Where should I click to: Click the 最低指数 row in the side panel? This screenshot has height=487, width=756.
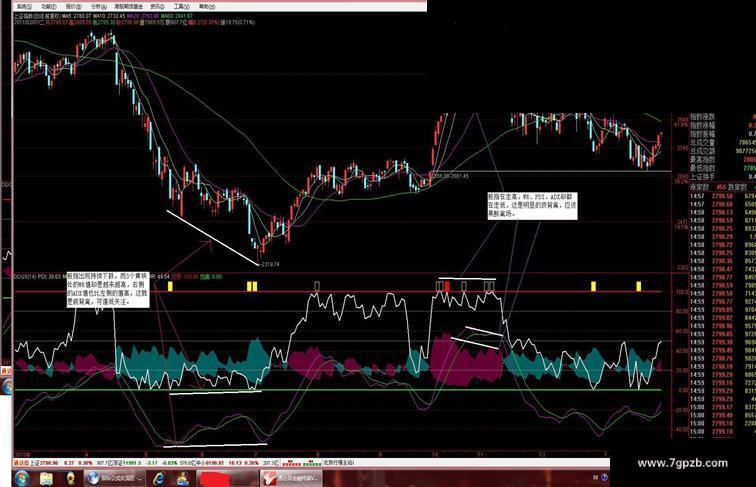click(x=722, y=168)
